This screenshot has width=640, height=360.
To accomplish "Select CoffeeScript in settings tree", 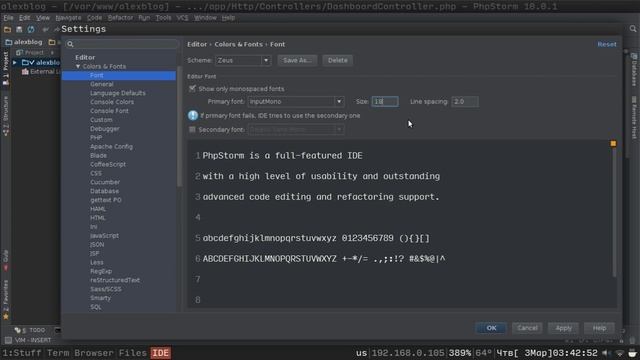I will (x=108, y=164).
